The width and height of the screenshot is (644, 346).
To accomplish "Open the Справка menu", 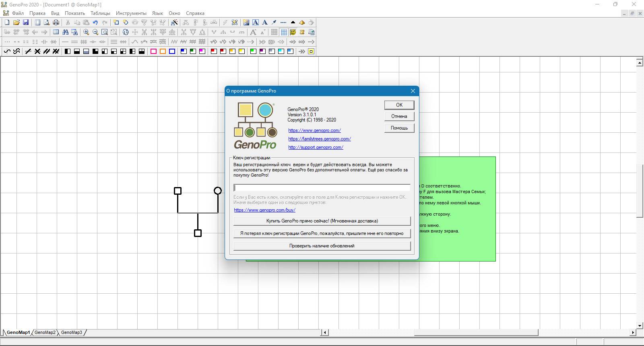I will 195,13.
